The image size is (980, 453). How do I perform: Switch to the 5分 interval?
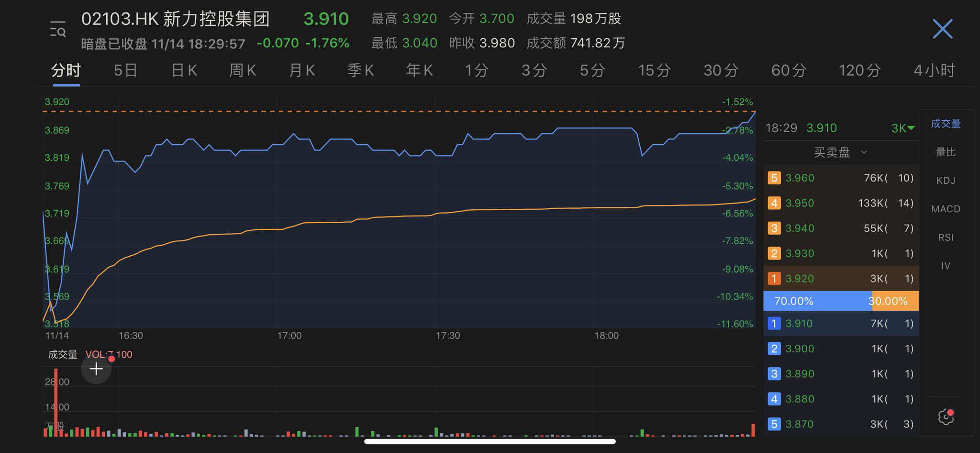(x=592, y=71)
